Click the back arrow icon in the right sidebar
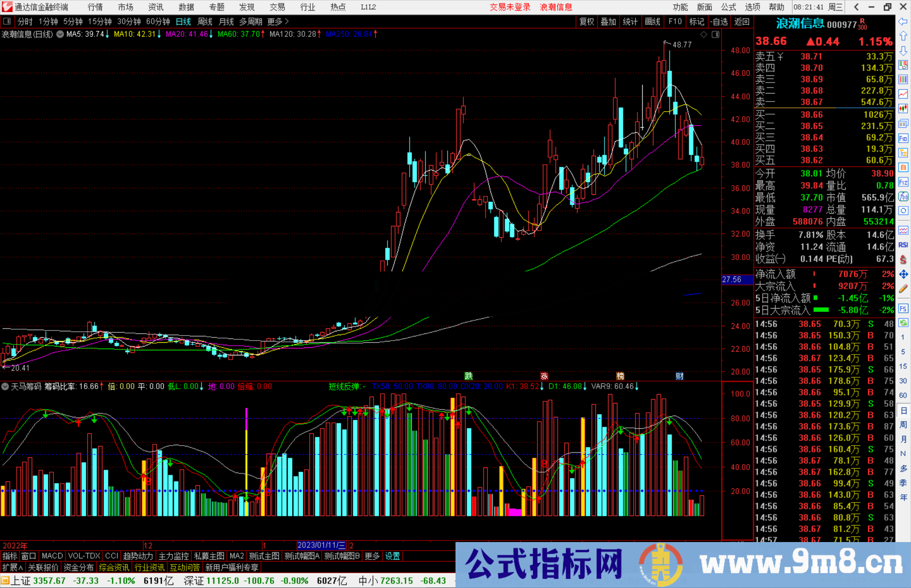 (x=903, y=21)
